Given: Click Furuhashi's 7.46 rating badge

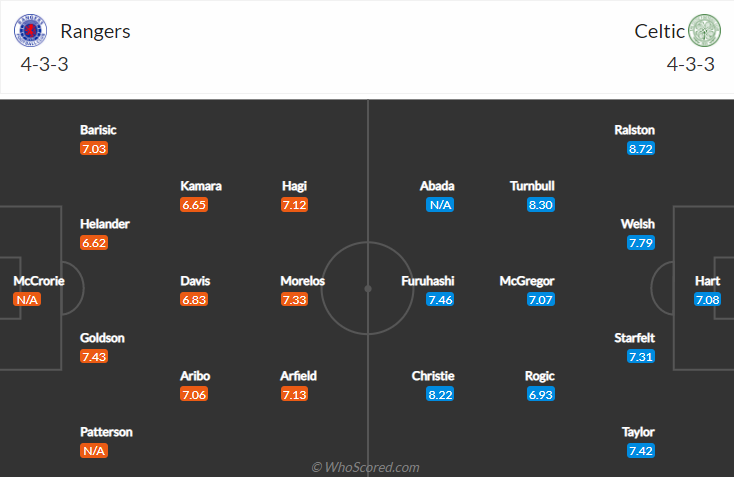Looking at the screenshot, I should pyautogui.click(x=440, y=300).
